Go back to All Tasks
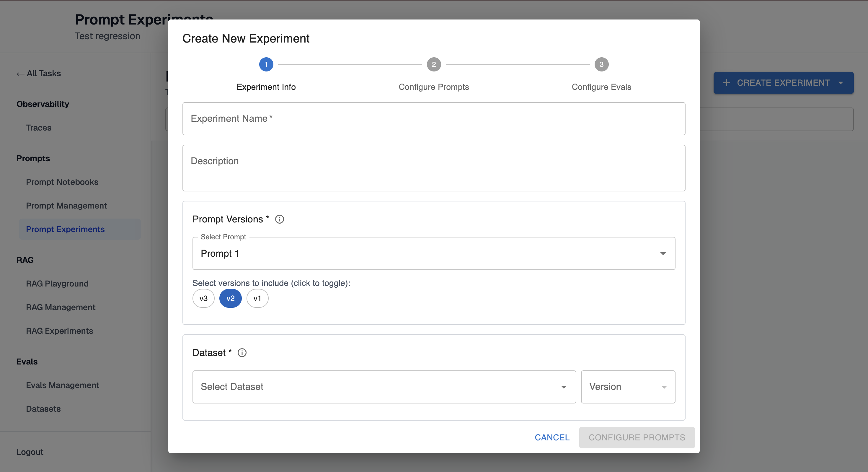The width and height of the screenshot is (868, 472). pyautogui.click(x=39, y=74)
